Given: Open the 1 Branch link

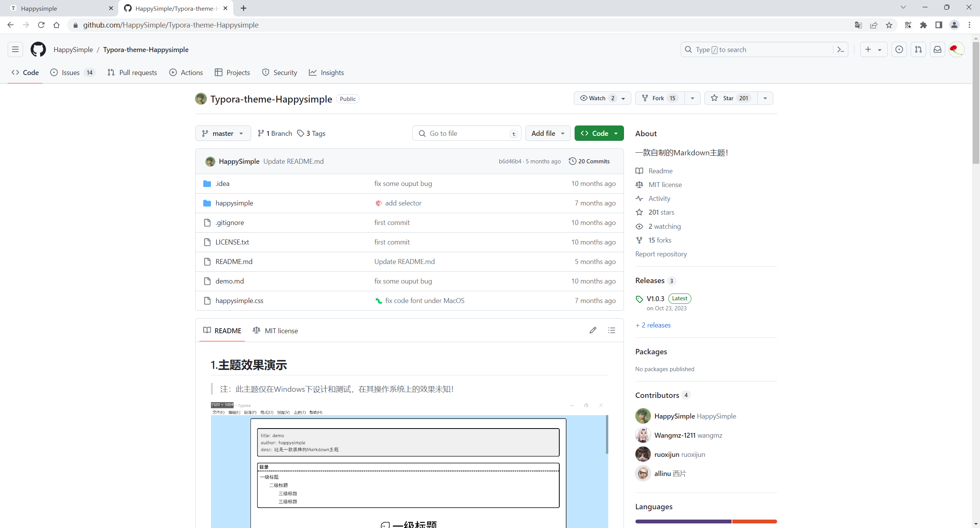Looking at the screenshot, I should point(274,133).
